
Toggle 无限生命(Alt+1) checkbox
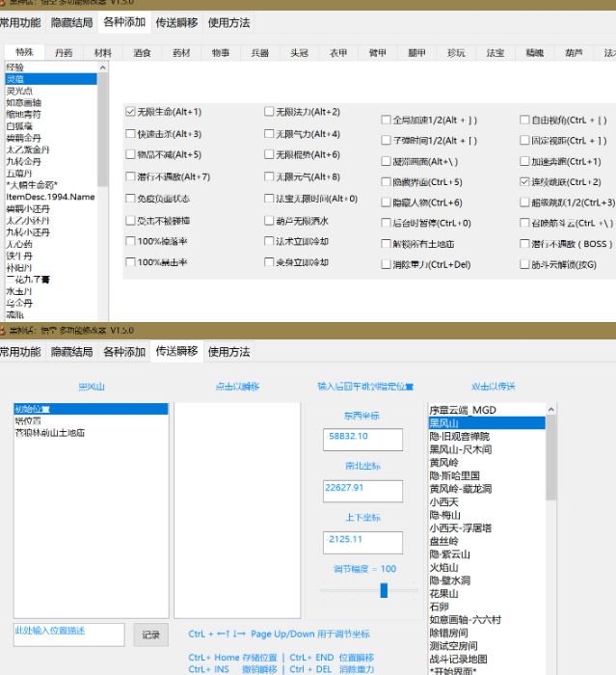(x=131, y=112)
